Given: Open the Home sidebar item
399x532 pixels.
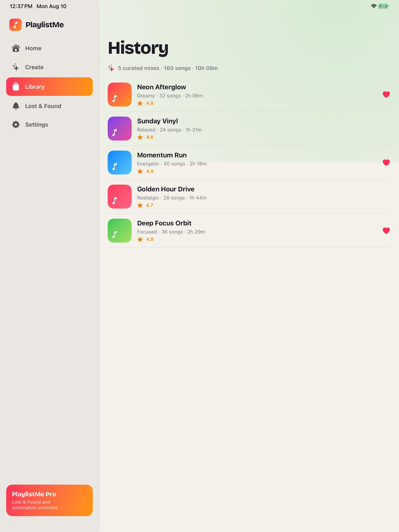Looking at the screenshot, I should [49, 48].
